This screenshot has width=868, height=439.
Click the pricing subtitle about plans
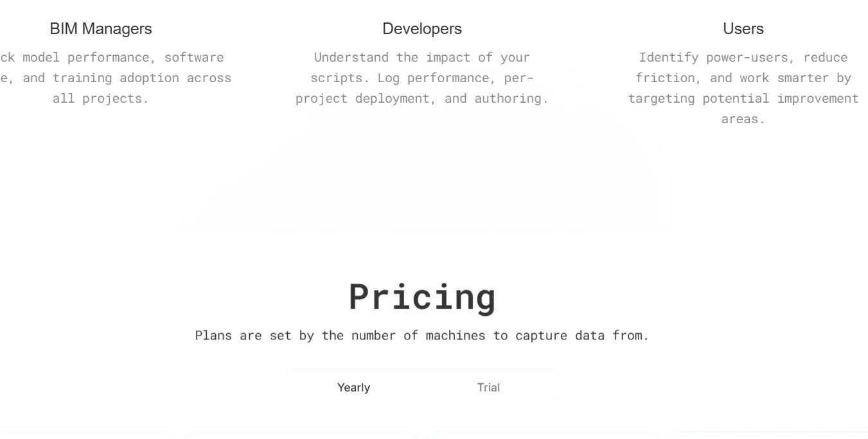[x=422, y=336]
